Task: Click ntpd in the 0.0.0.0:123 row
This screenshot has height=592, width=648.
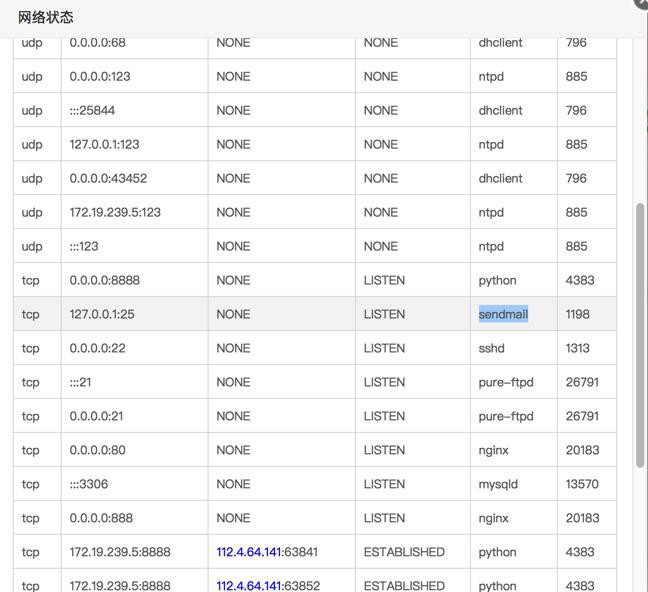Action: coord(491,77)
